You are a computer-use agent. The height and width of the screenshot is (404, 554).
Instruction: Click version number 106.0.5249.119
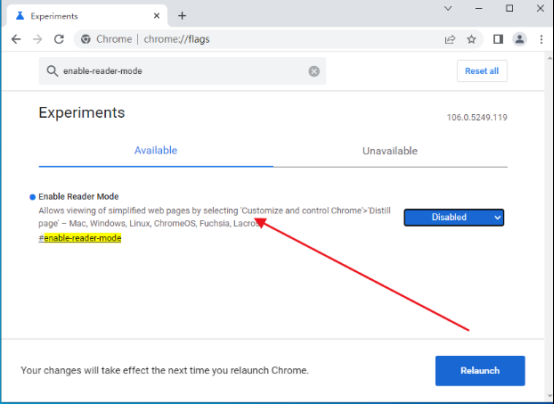pyautogui.click(x=477, y=117)
